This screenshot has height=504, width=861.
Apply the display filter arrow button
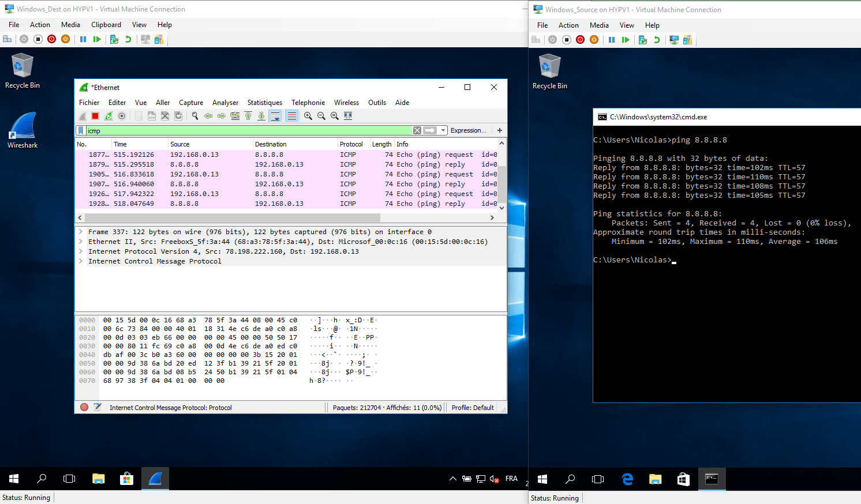(430, 130)
